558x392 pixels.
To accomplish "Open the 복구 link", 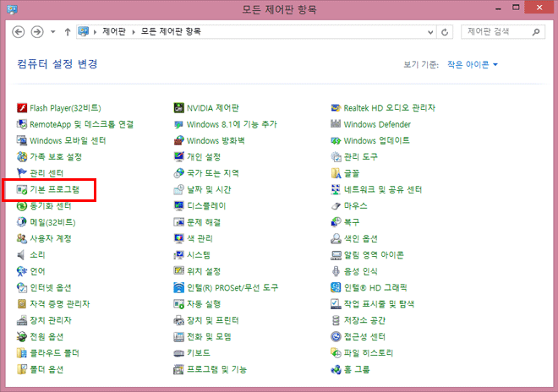I will click(x=352, y=222).
